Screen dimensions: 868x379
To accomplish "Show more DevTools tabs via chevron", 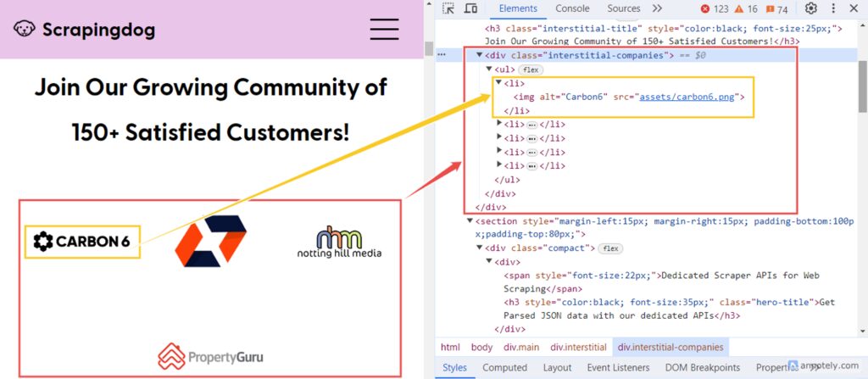I will (x=657, y=8).
